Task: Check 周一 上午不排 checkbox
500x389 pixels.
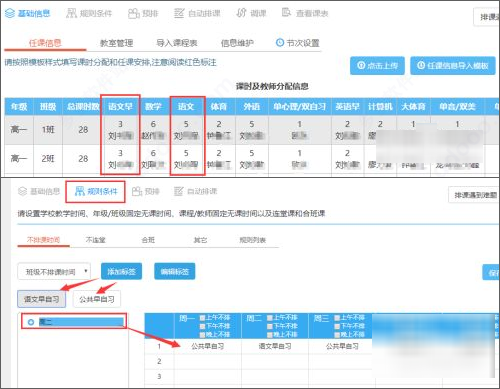Action: [x=202, y=318]
